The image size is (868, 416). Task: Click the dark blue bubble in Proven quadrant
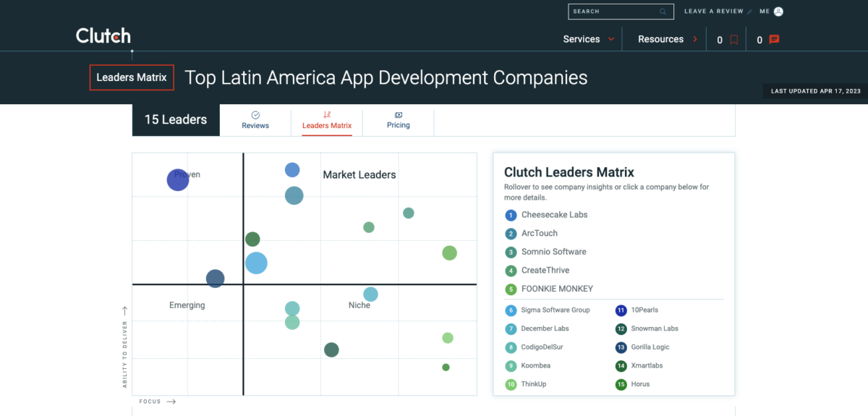click(178, 179)
